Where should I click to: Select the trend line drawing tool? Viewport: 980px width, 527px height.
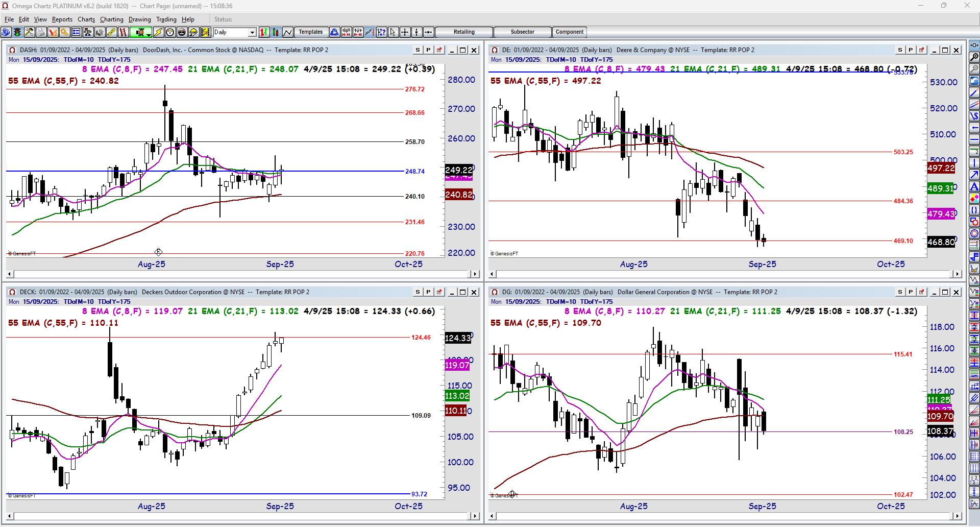click(974, 92)
